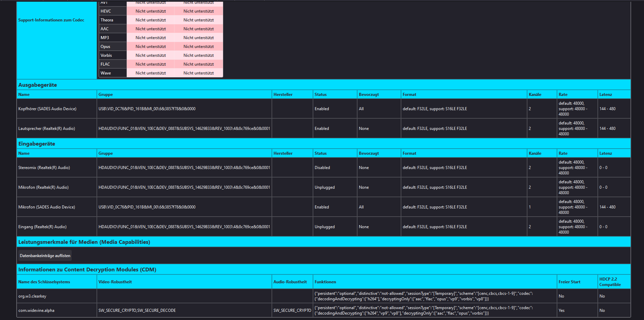The width and height of the screenshot is (644, 320).
Task: Click the Bevorzugt column header under Eingabegeräte
Action: (369, 153)
